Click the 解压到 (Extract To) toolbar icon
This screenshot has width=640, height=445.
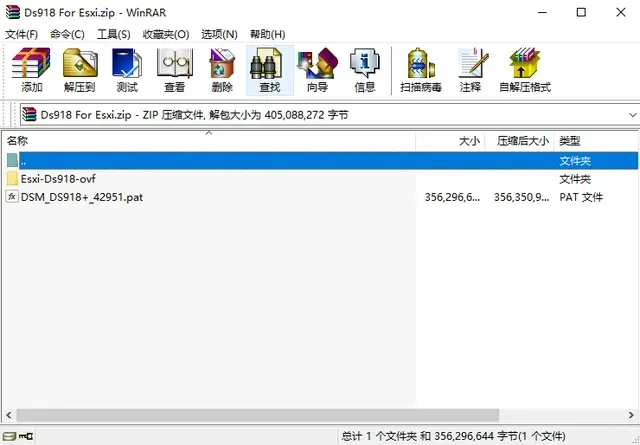[80, 63]
